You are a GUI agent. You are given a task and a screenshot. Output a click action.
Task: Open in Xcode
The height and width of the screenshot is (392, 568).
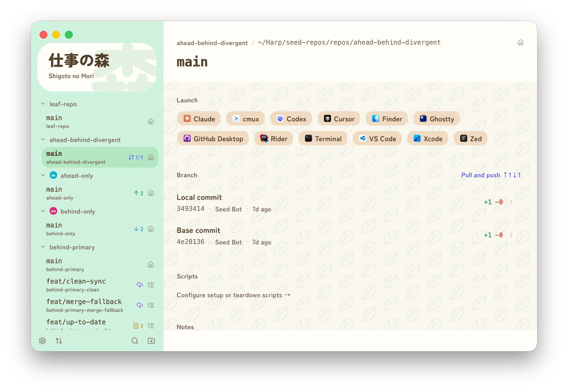[x=428, y=138]
